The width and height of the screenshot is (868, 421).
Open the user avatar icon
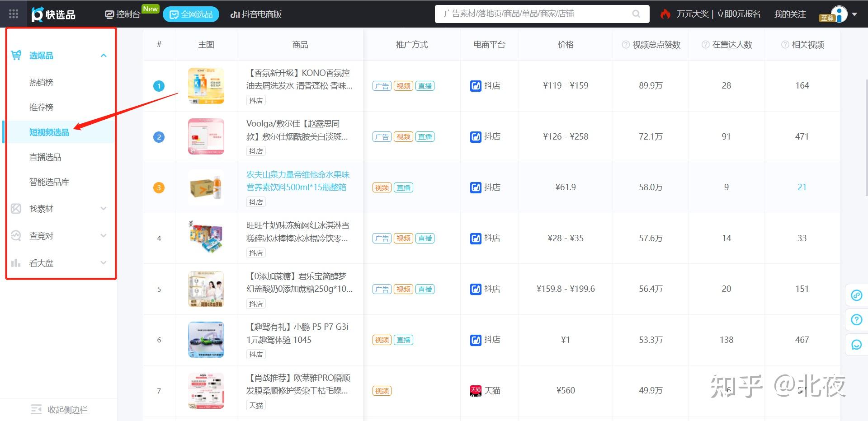coord(839,14)
